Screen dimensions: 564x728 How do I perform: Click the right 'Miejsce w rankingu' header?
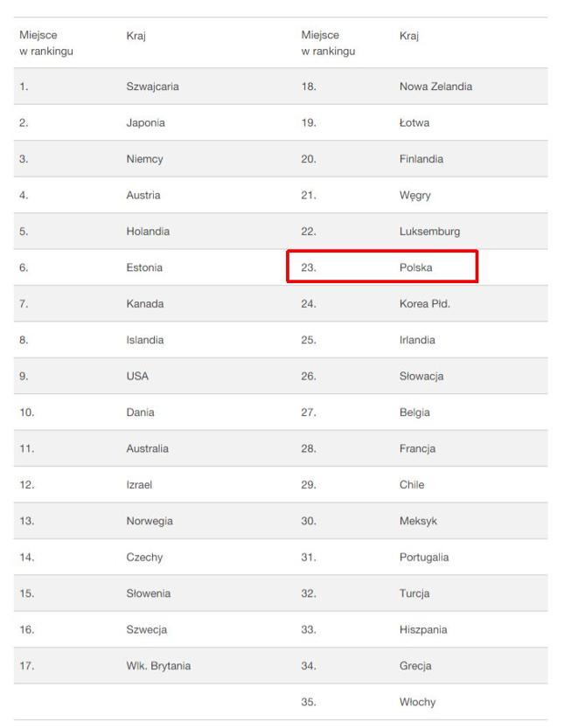pyautogui.click(x=328, y=43)
